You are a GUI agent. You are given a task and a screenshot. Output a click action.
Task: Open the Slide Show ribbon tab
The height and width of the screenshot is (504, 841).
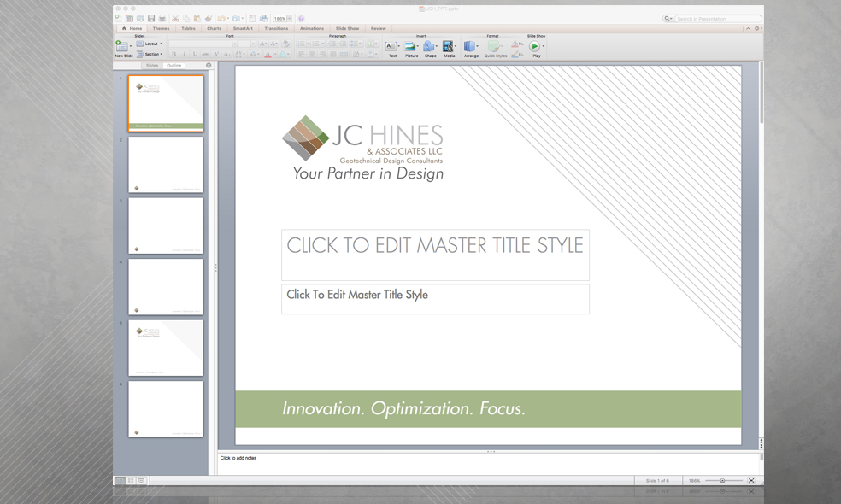coord(347,28)
